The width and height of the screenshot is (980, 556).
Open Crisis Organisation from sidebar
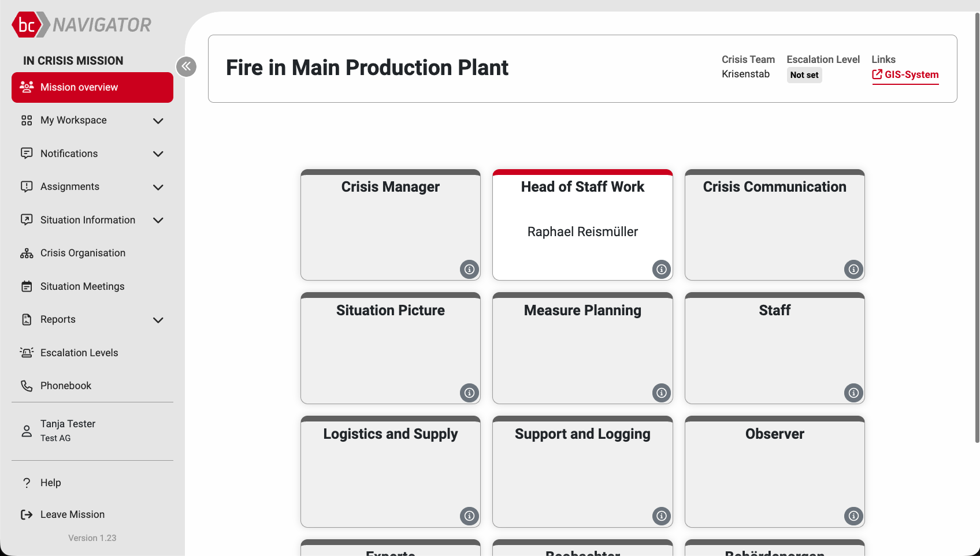[83, 253]
